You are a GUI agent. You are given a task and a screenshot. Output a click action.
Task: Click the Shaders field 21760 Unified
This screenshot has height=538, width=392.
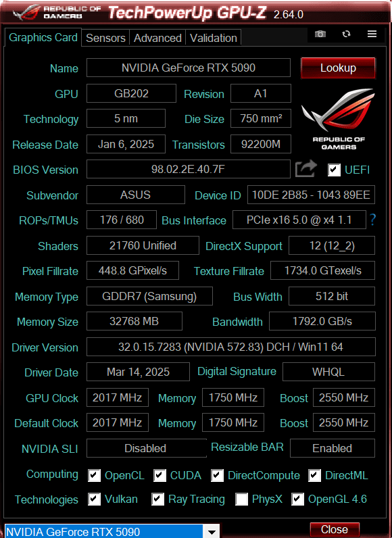pyautogui.click(x=143, y=245)
